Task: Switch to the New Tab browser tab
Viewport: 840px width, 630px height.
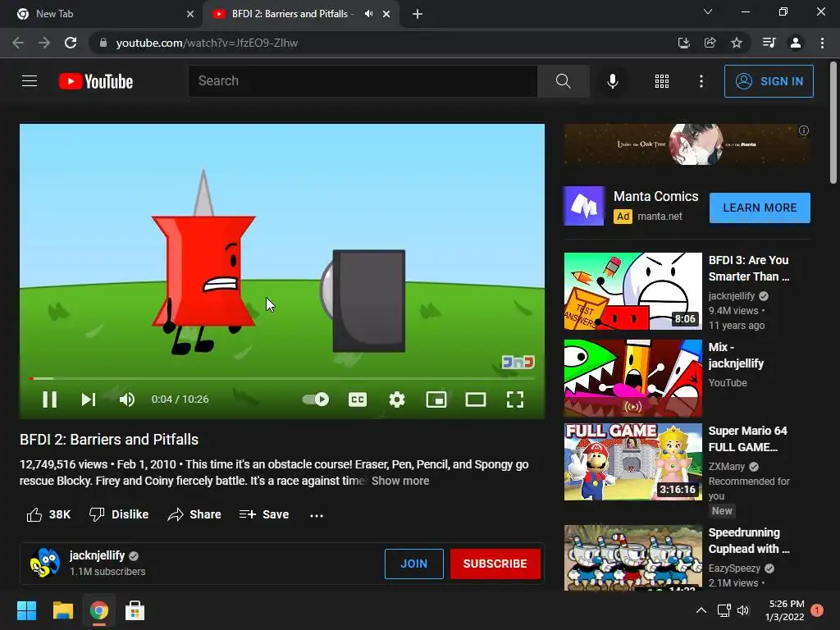Action: [101, 14]
